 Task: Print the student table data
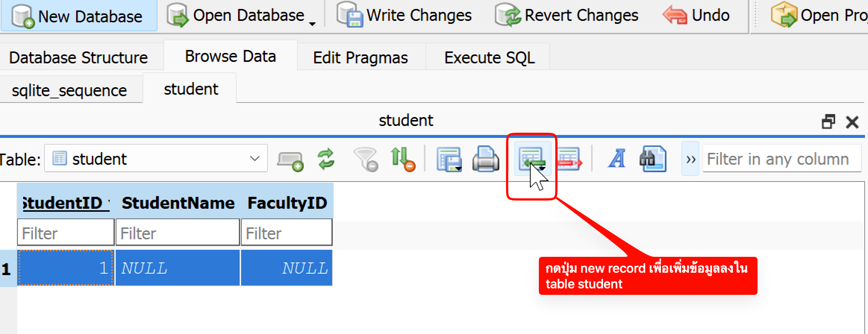pos(485,159)
